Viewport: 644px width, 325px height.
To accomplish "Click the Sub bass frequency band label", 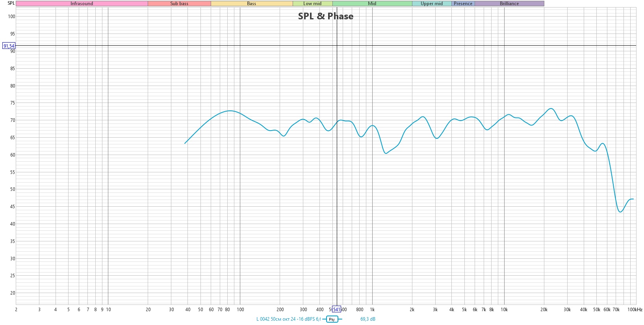I will pos(179,4).
